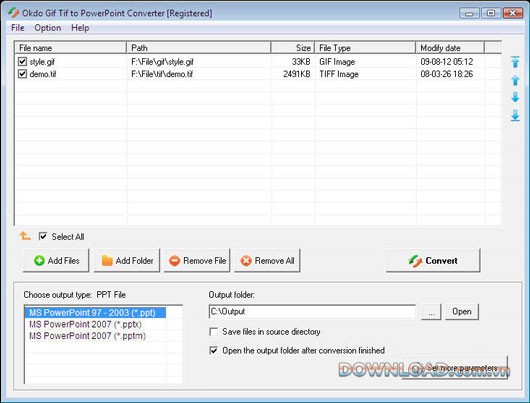The height and width of the screenshot is (403, 530).
Task: Move selected file up one position
Action: point(515,80)
